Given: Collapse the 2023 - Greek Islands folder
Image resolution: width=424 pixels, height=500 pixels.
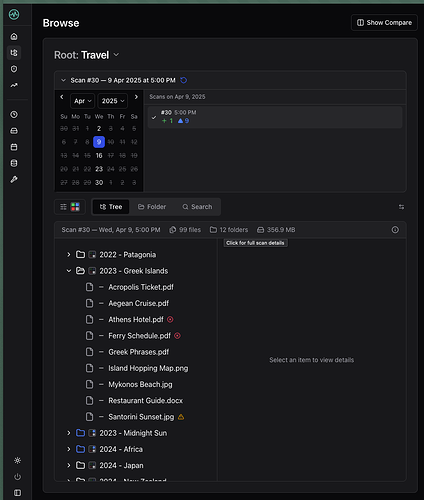Looking at the screenshot, I should click(x=69, y=271).
